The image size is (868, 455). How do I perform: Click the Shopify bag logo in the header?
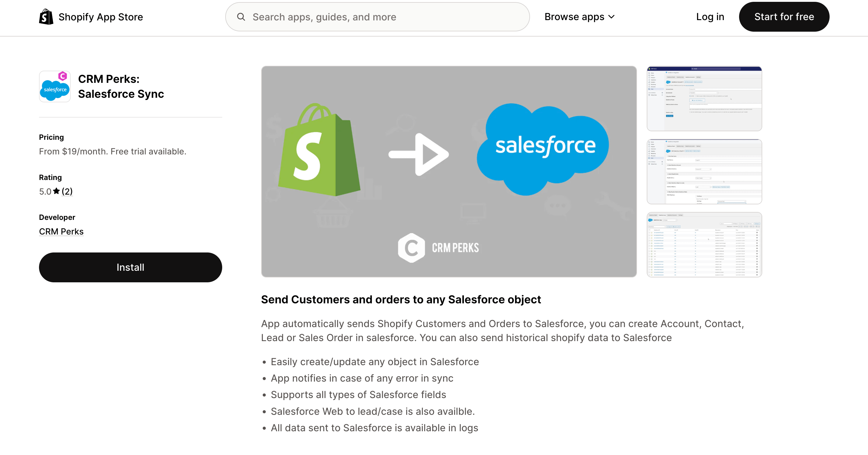pyautogui.click(x=46, y=16)
